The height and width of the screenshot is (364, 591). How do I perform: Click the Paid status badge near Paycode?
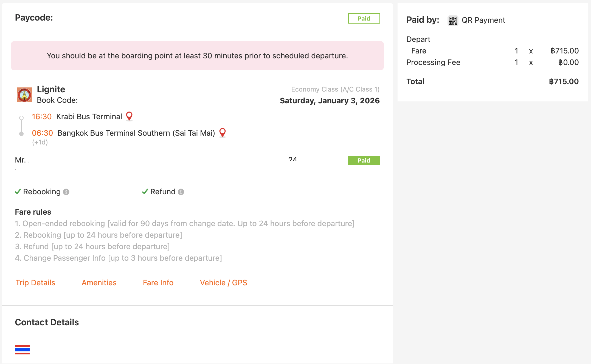coord(364,18)
